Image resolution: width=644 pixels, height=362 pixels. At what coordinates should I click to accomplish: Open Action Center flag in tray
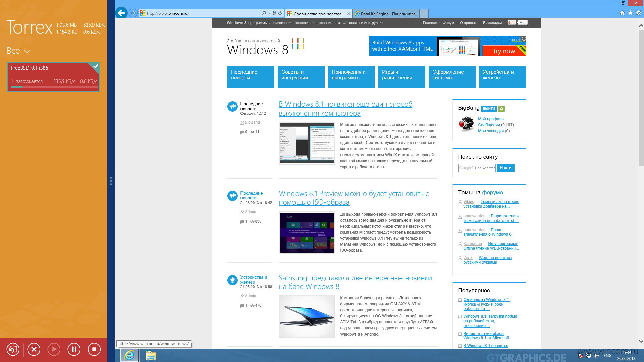click(580, 356)
